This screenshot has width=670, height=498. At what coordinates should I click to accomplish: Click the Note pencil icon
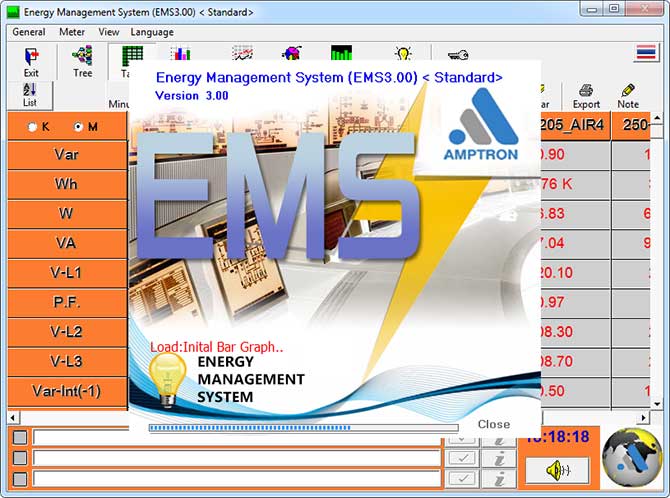628,97
